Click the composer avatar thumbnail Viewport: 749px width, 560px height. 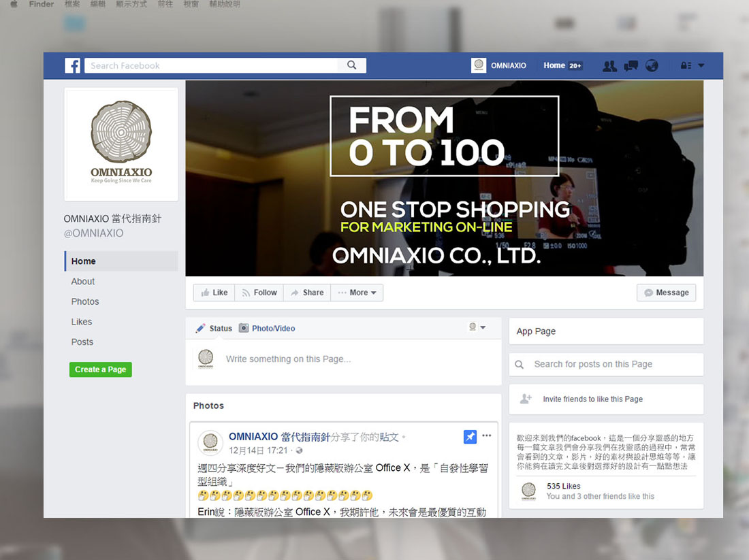206,359
